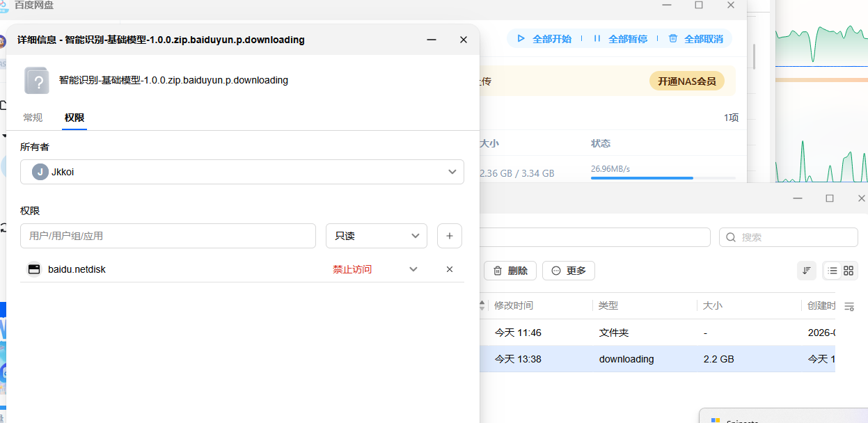Select the 文件夹 row dated 今天 11:46
Image resolution: width=868 pixels, height=423 pixels.
tap(658, 333)
